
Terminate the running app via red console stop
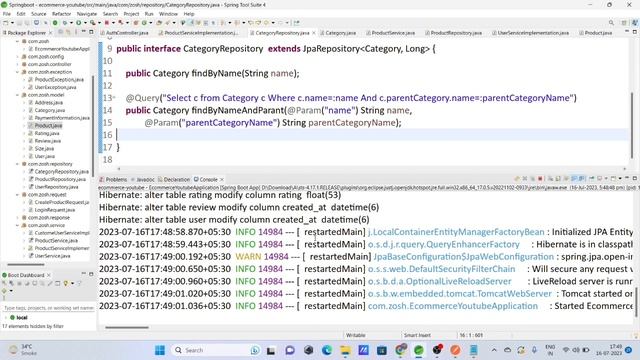pyautogui.click(x=540, y=179)
